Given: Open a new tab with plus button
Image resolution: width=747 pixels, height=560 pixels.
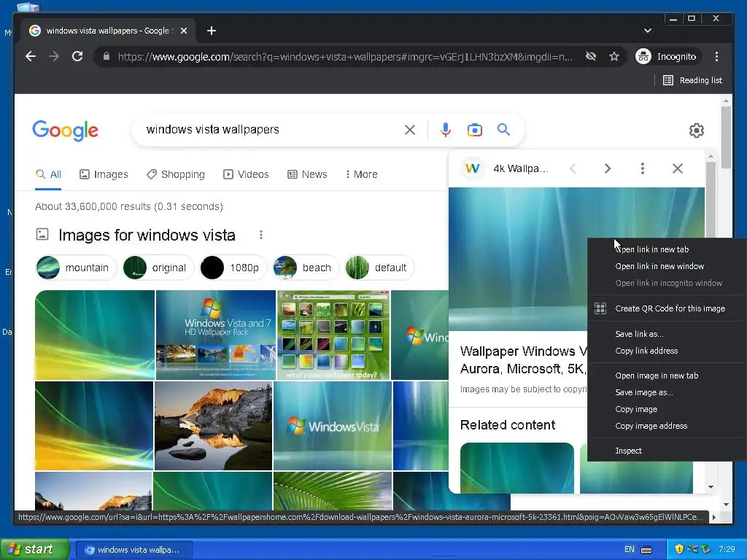Looking at the screenshot, I should pyautogui.click(x=212, y=31).
